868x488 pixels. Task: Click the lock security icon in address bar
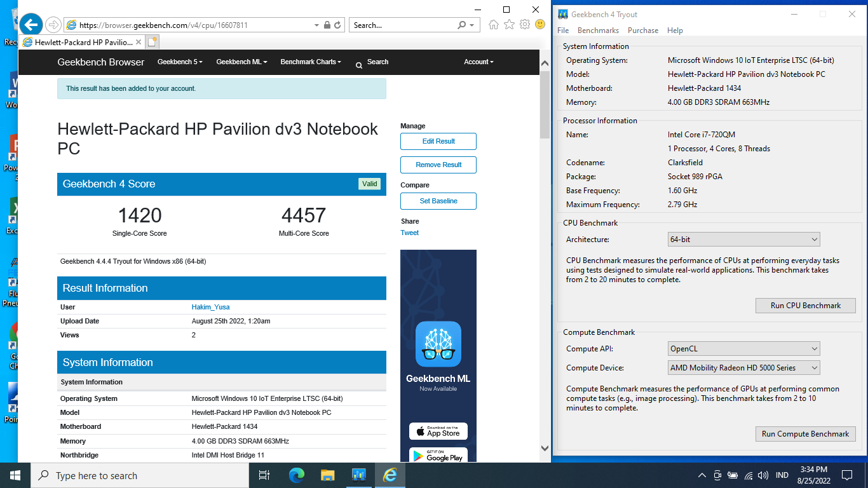point(327,25)
